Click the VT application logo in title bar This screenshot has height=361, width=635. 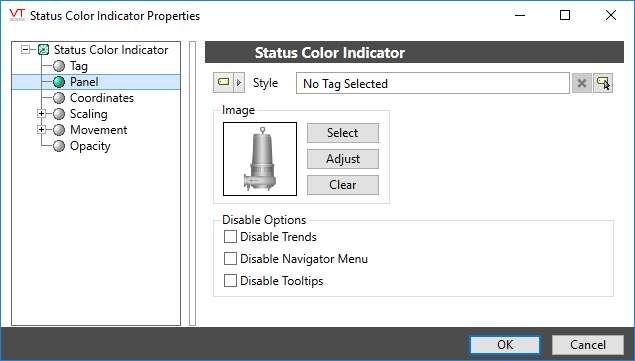tap(17, 15)
